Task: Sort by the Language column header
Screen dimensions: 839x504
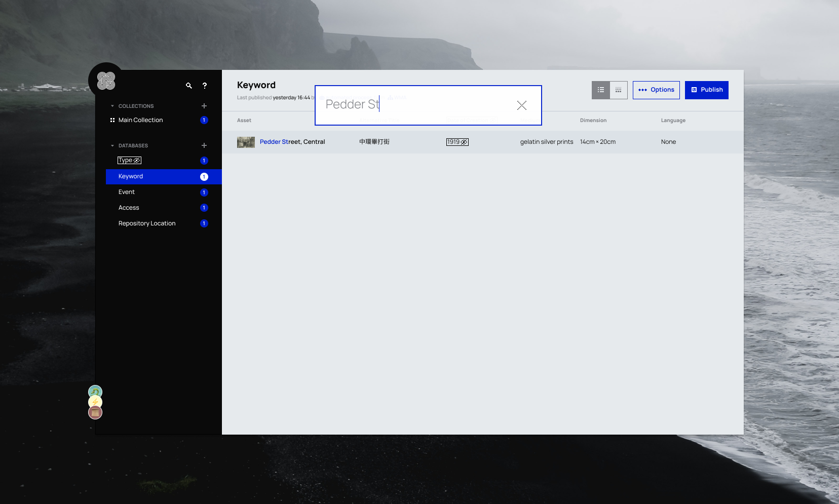Action: click(x=673, y=121)
